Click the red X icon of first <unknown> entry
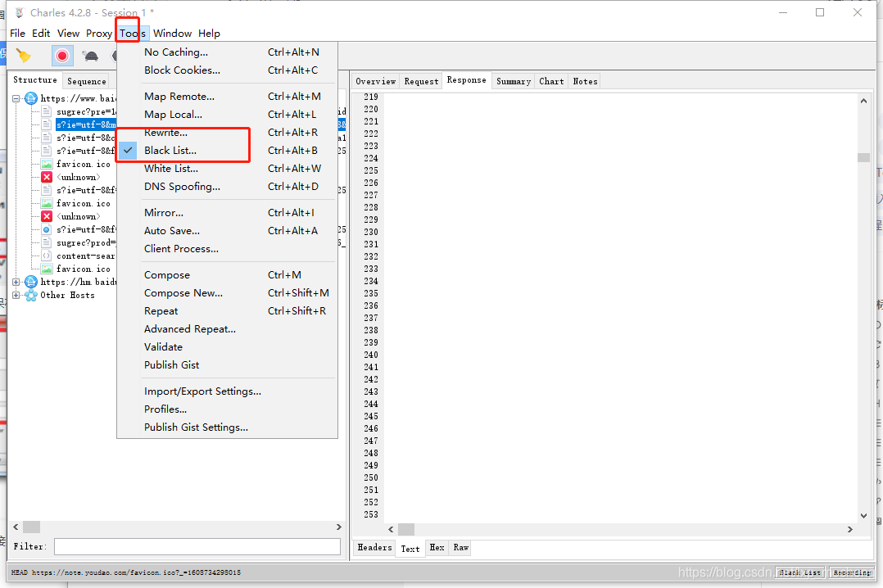Image resolution: width=883 pixels, height=588 pixels. coord(47,177)
